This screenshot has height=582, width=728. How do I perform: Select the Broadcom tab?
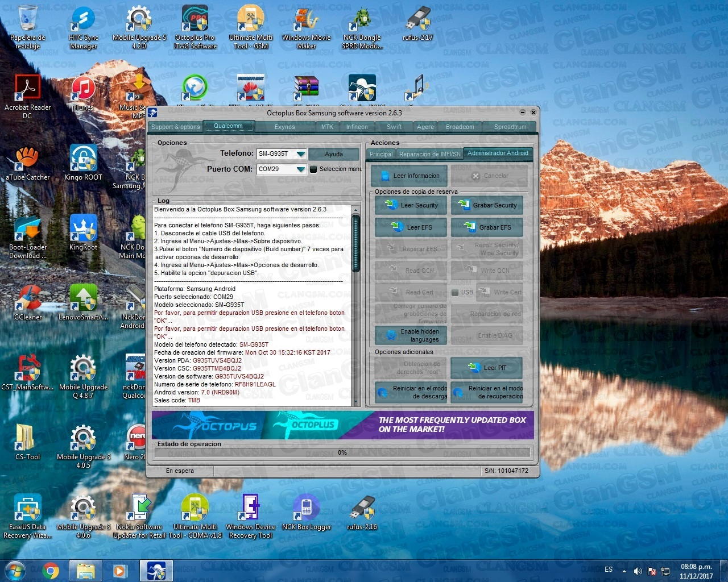point(460,127)
